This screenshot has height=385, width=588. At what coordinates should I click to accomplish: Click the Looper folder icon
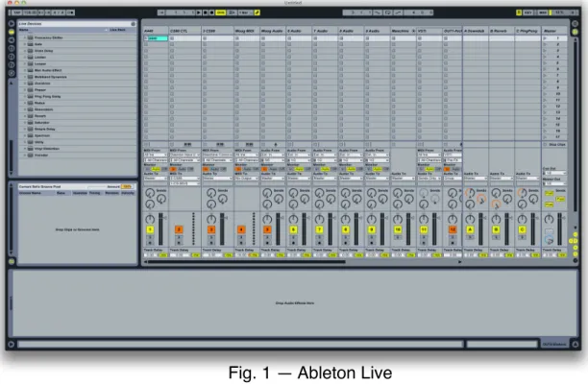31,63
